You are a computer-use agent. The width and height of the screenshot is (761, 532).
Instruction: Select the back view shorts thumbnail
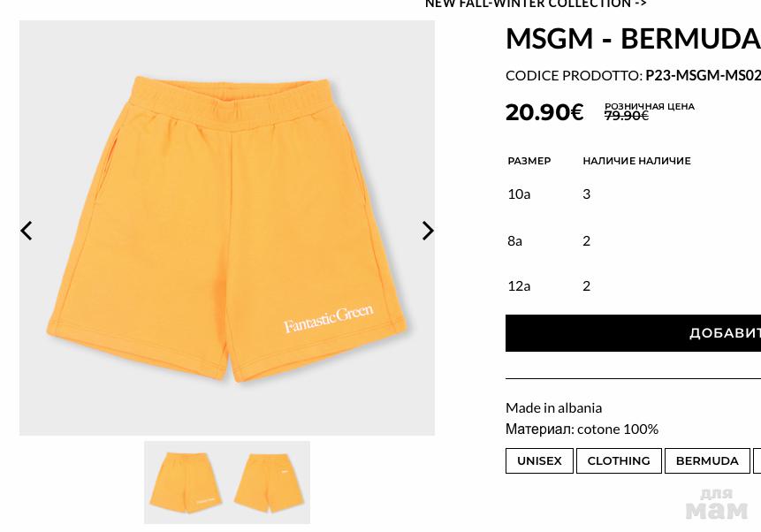click(x=269, y=483)
